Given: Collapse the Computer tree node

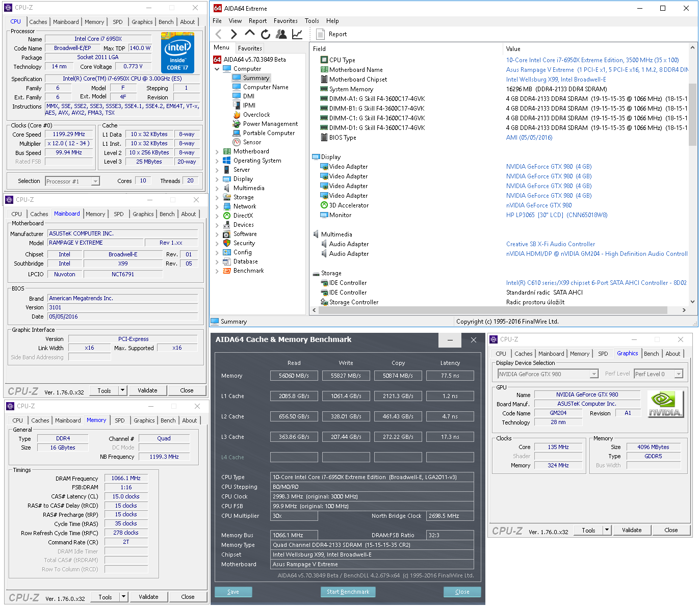Looking at the screenshot, I should (217, 69).
